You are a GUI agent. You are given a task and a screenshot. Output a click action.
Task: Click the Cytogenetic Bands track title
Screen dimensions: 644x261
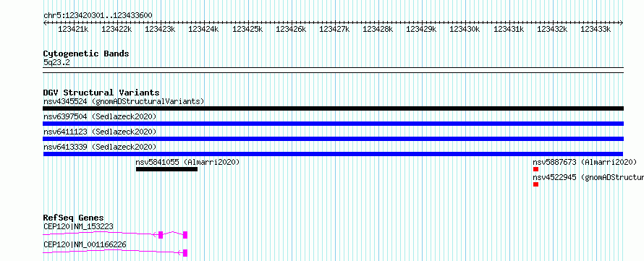[86, 54]
